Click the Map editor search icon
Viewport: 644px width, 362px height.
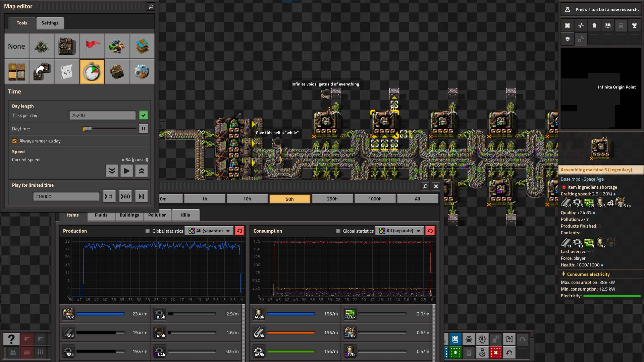151,6
